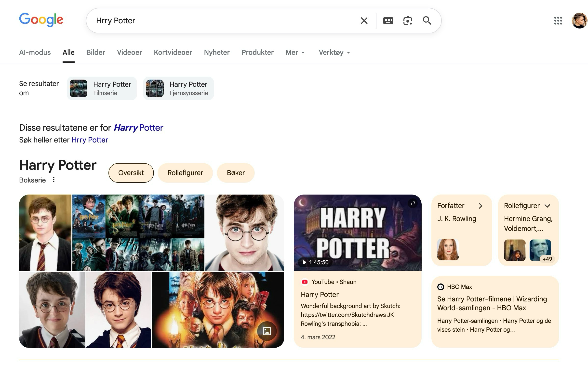Expand the YouTube video fullscreen icon
Image resolution: width=588 pixels, height=367 pixels.
413,203
